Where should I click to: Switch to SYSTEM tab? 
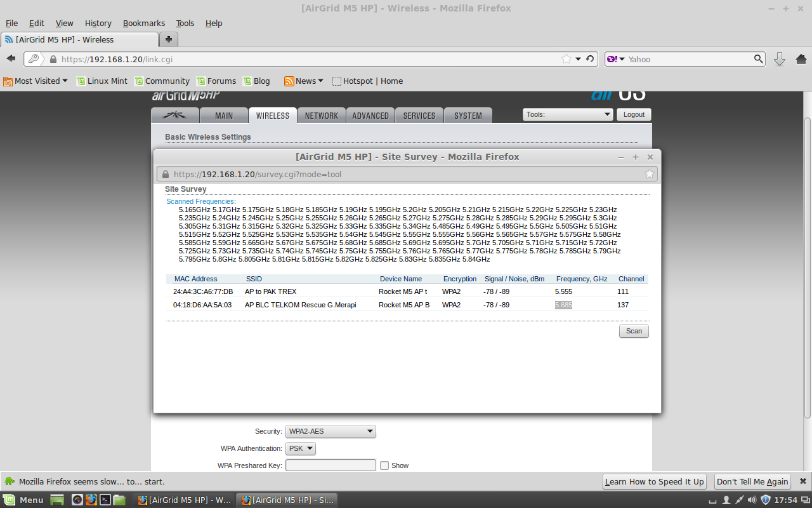point(468,116)
